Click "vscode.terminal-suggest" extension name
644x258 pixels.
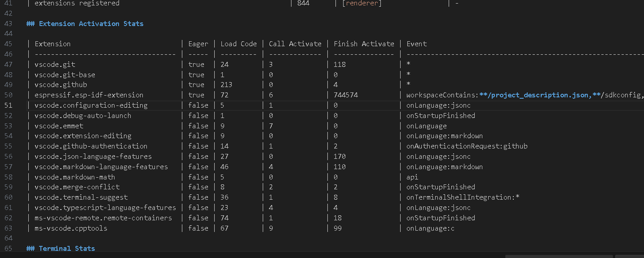point(81,197)
